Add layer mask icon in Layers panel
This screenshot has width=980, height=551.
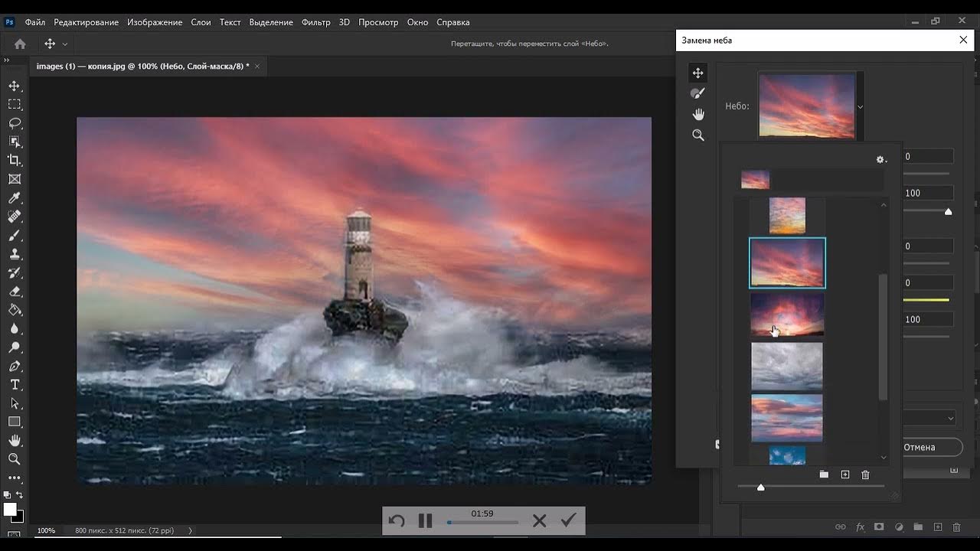(879, 527)
